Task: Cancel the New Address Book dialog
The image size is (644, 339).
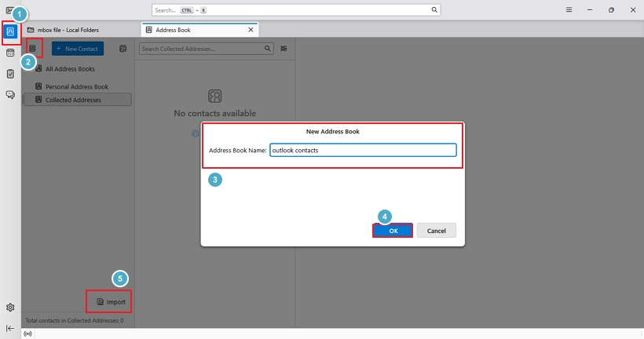Action: [436, 231]
